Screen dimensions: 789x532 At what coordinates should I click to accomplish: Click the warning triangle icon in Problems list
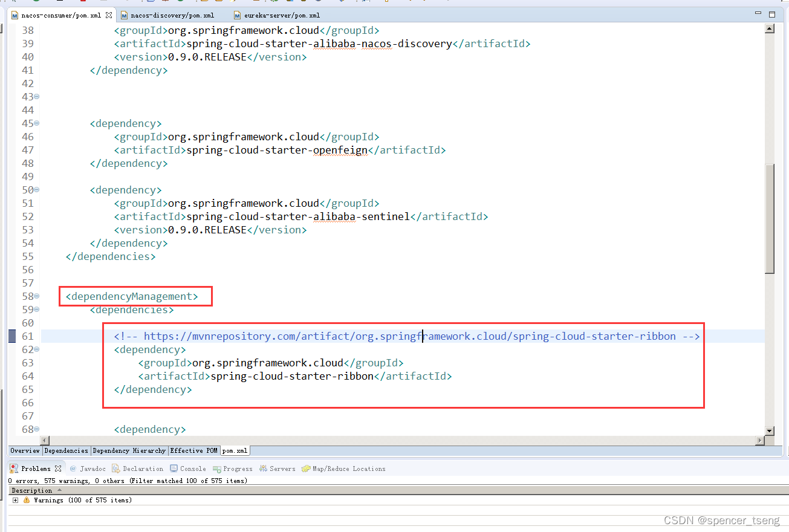click(x=27, y=501)
